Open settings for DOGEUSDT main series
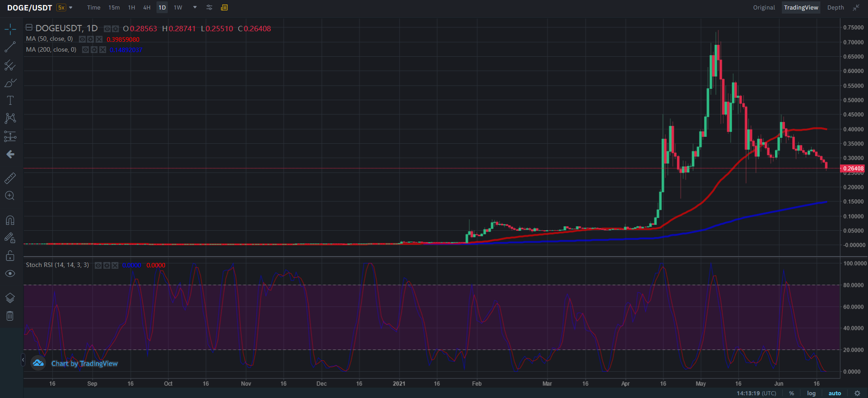 tap(115, 29)
